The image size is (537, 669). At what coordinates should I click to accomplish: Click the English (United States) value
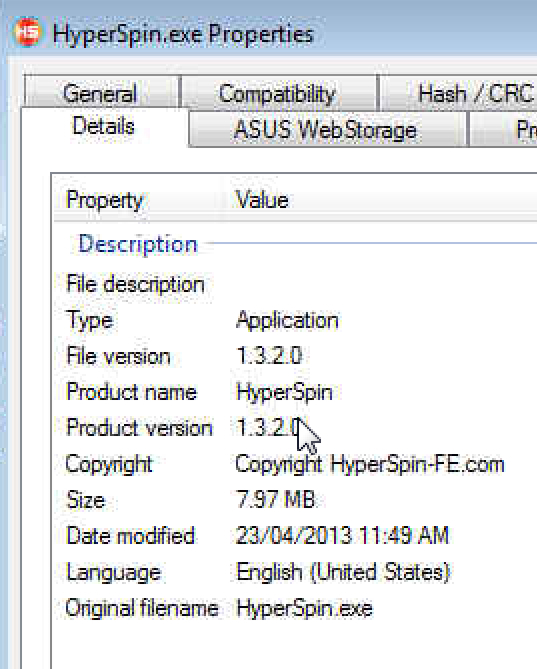click(x=343, y=572)
